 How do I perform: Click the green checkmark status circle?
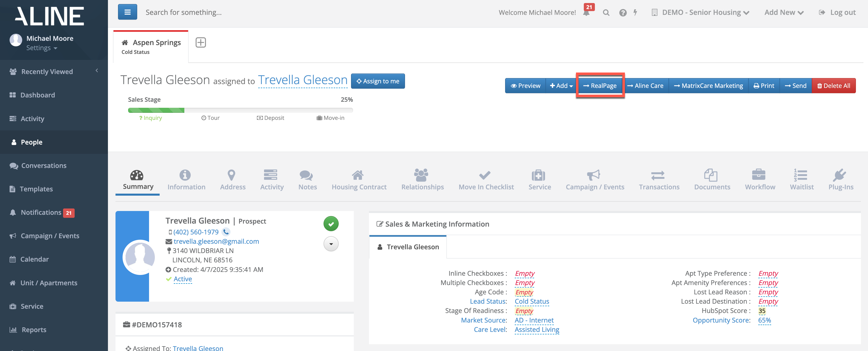pyautogui.click(x=331, y=224)
